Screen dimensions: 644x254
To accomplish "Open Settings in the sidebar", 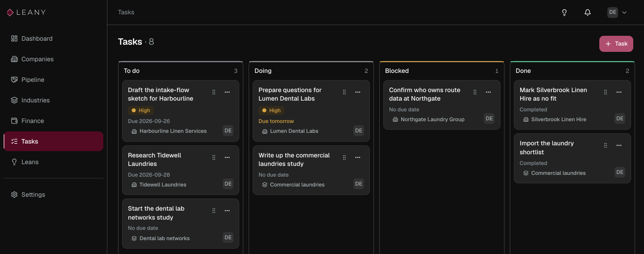I will point(53,195).
